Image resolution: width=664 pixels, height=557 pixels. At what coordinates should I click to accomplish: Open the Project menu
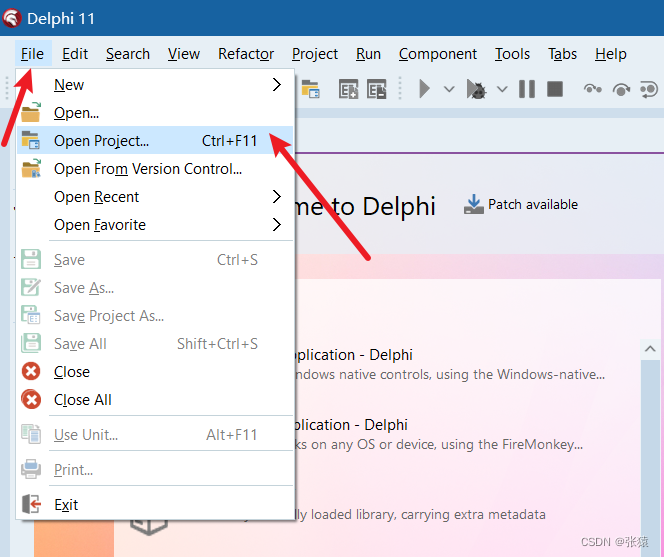point(315,54)
